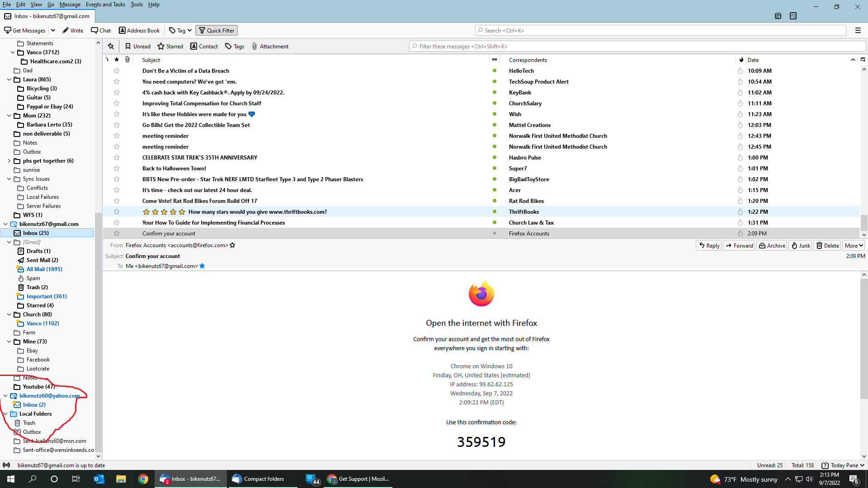868x488 pixels.
Task: Open the app hamburger menu
Action: click(858, 30)
